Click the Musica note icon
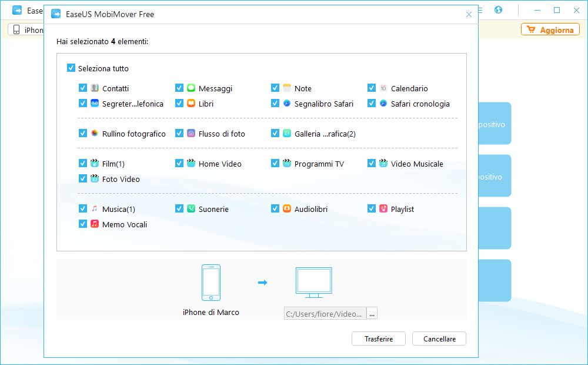Viewport: 588px width, 365px height. (x=95, y=209)
